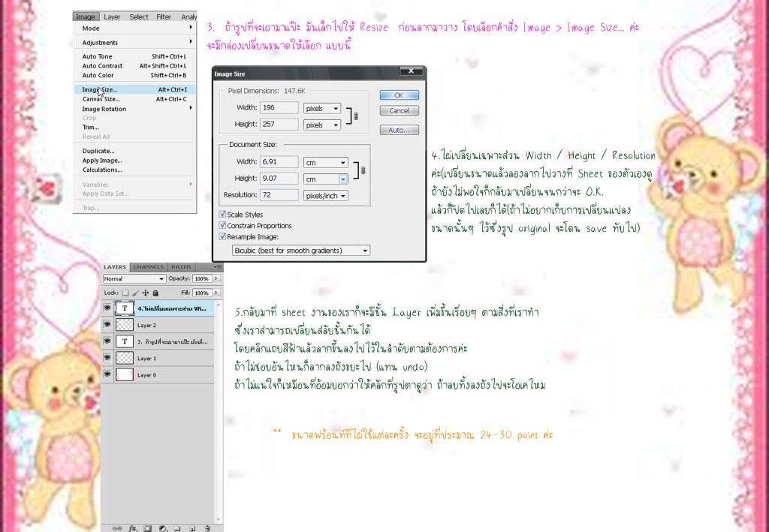Viewport: 769px width, 532px height.
Task: Toggle the lock all padlock icon
Action: pyautogui.click(x=155, y=293)
